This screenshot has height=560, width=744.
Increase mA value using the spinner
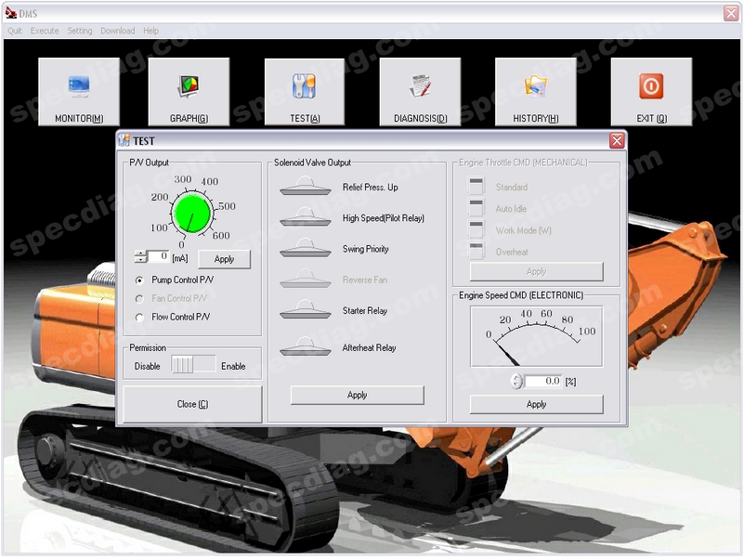[x=140, y=253]
